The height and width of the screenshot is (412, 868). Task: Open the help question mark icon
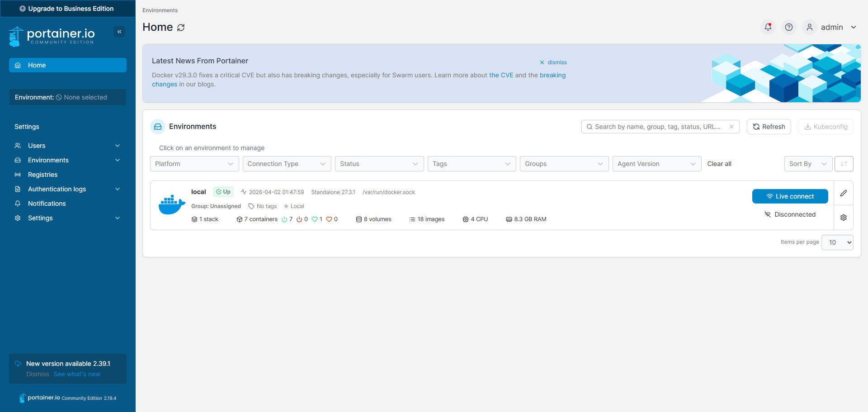788,27
